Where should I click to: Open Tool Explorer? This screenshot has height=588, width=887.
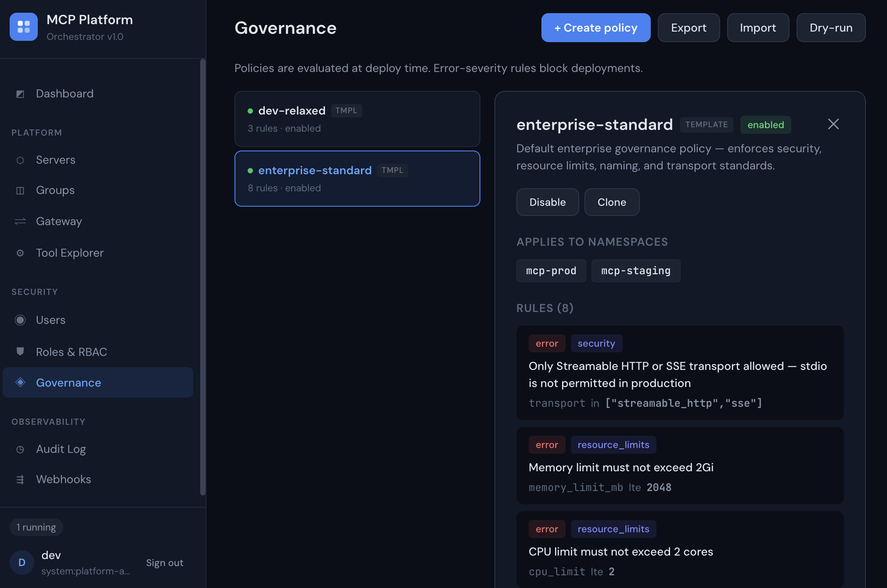[x=98, y=253]
